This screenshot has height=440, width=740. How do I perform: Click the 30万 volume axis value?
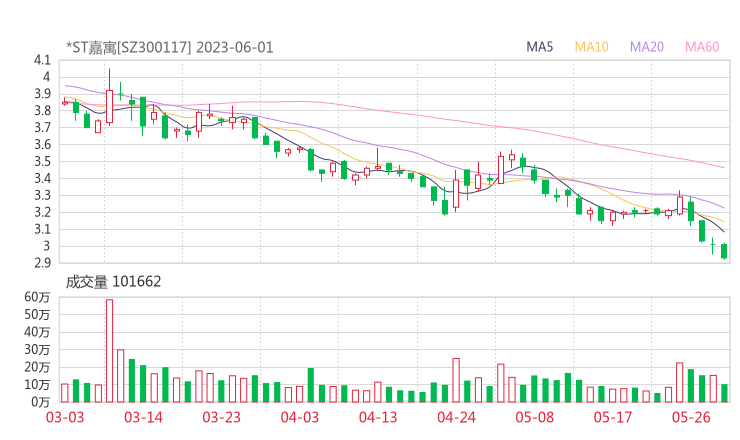click(37, 350)
